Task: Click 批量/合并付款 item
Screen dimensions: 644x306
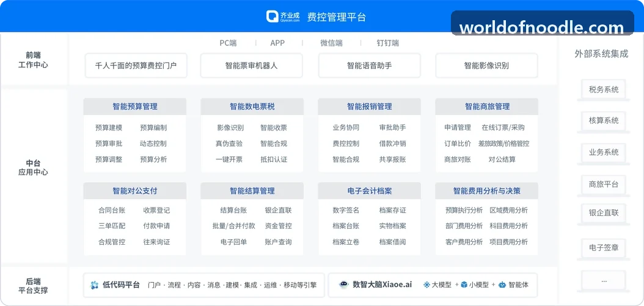Action: [233, 226]
